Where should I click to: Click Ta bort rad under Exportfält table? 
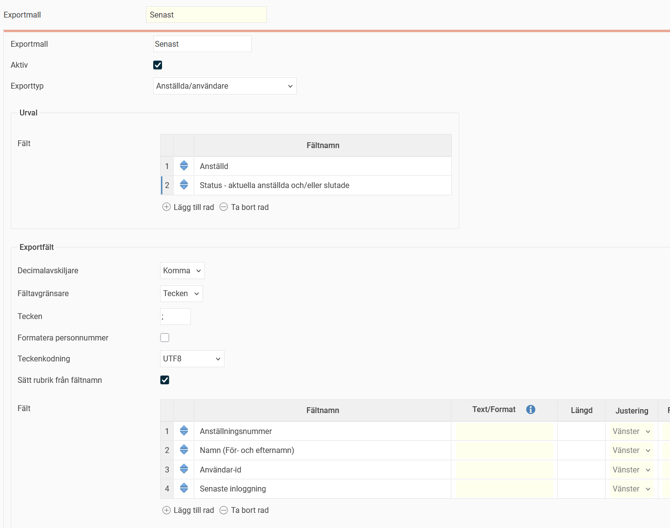244,510
